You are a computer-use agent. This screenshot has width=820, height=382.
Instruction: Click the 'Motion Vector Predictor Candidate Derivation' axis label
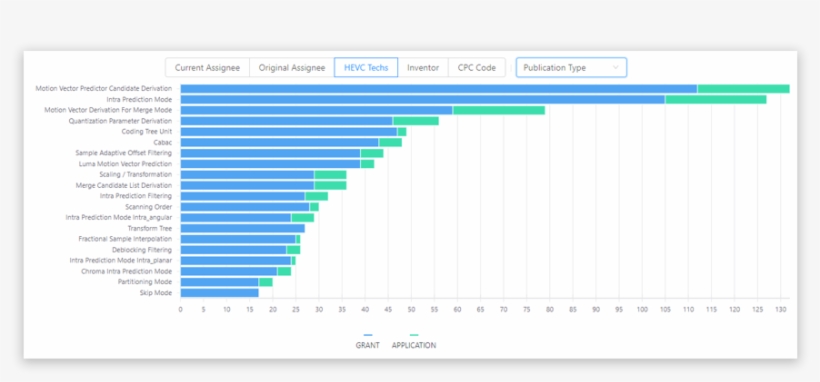(x=104, y=88)
